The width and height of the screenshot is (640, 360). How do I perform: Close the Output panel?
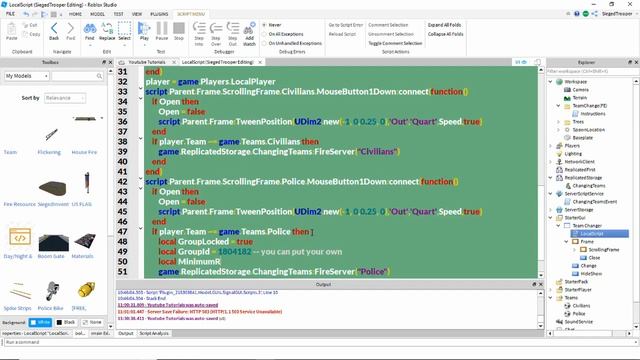tap(541, 284)
